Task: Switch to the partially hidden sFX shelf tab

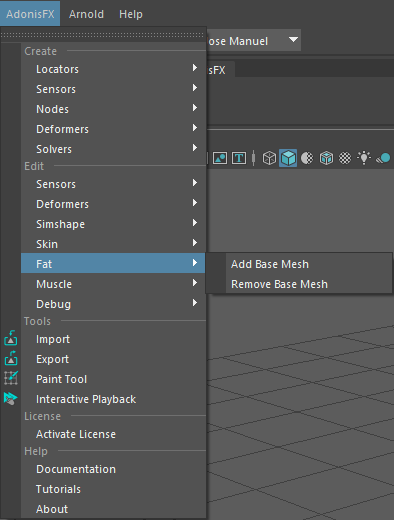Action: (x=221, y=70)
